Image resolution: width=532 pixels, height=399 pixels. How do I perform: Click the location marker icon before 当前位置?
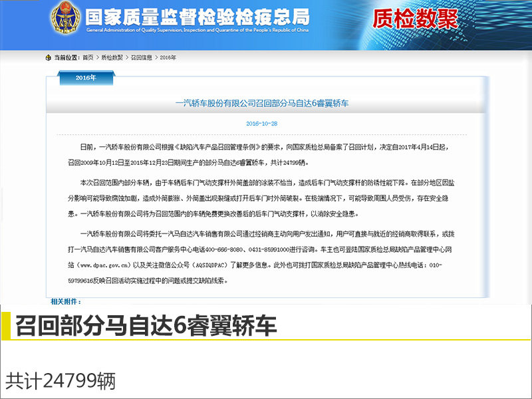coord(48,58)
